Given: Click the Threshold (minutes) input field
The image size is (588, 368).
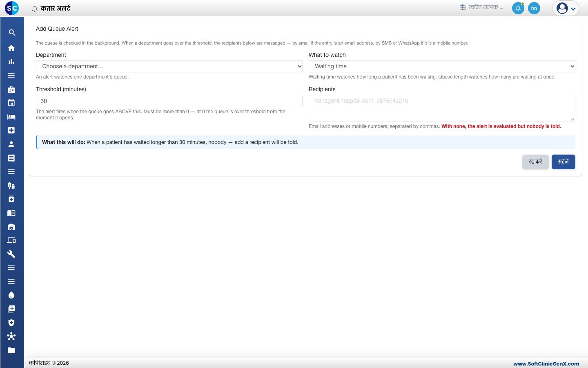Looking at the screenshot, I should tap(169, 101).
